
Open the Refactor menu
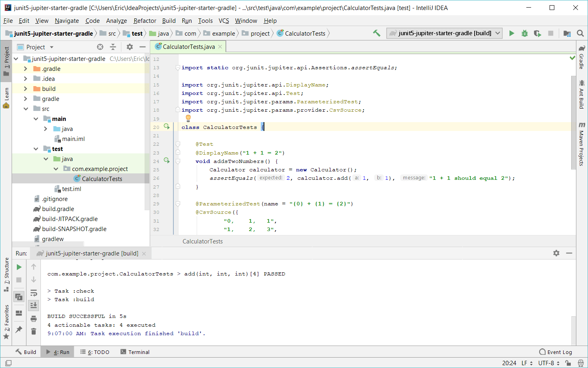(145, 21)
